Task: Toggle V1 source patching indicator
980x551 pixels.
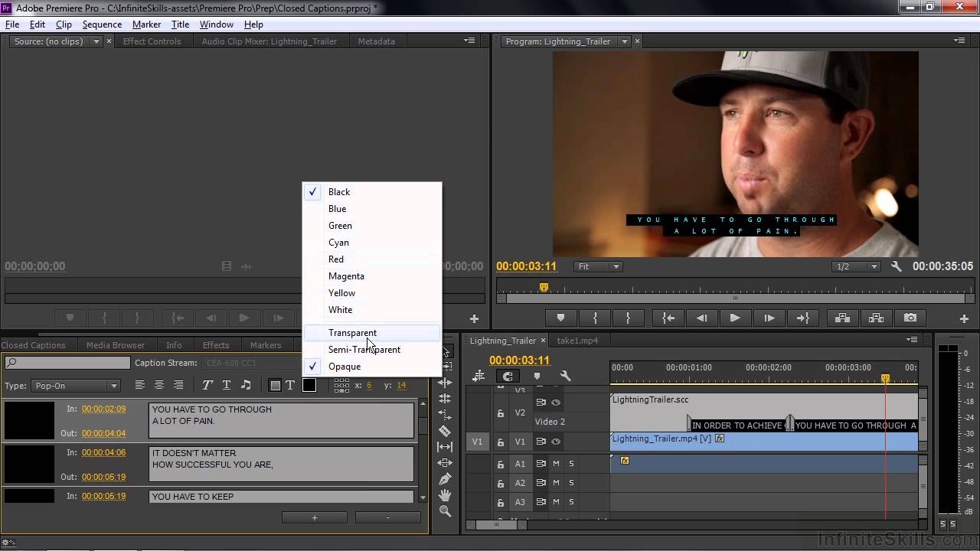Action: tap(477, 442)
